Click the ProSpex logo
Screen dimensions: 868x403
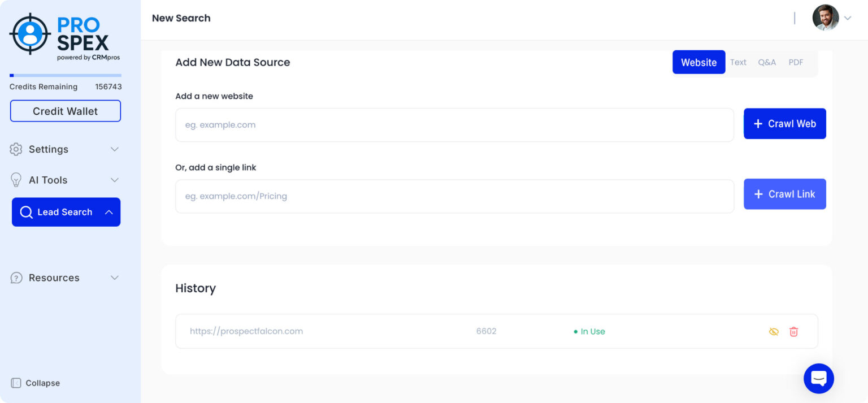[x=64, y=37]
